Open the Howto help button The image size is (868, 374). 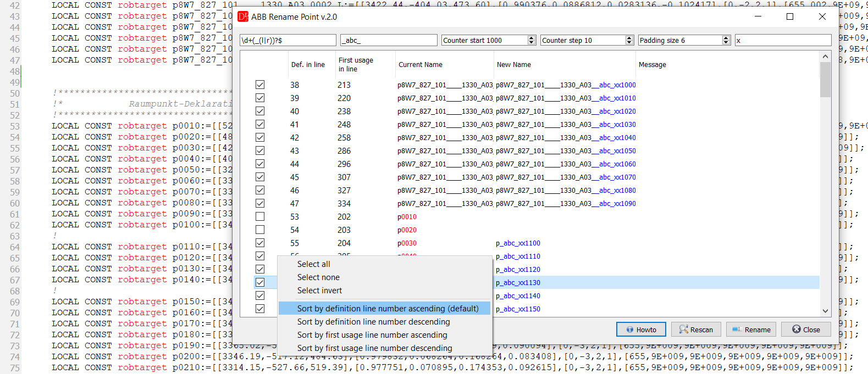pyautogui.click(x=641, y=330)
